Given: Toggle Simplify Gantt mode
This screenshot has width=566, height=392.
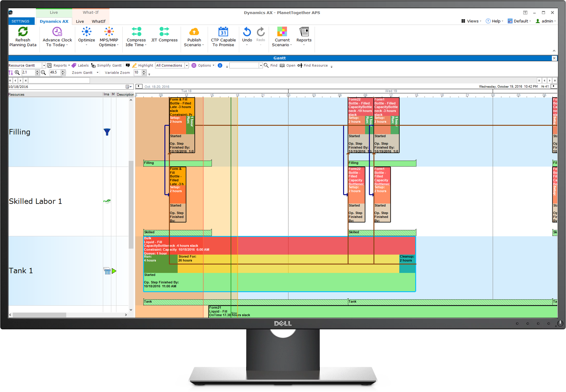Looking at the screenshot, I should pyautogui.click(x=106, y=66).
